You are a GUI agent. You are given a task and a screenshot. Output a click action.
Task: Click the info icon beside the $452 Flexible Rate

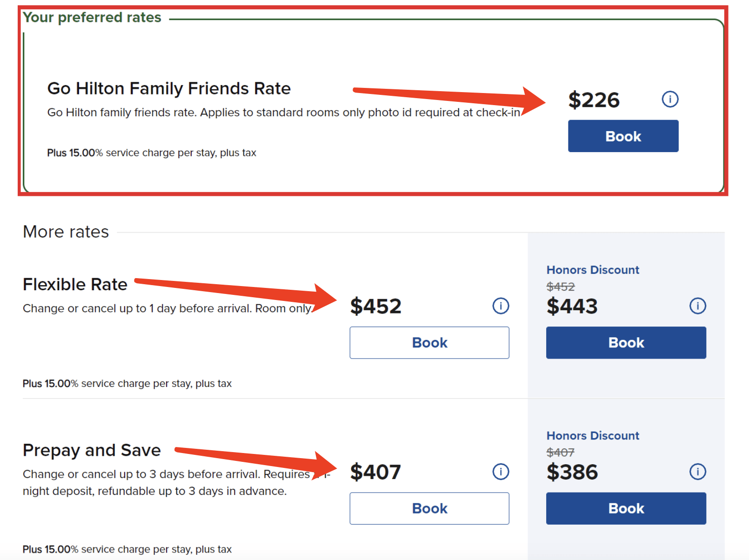(x=500, y=306)
